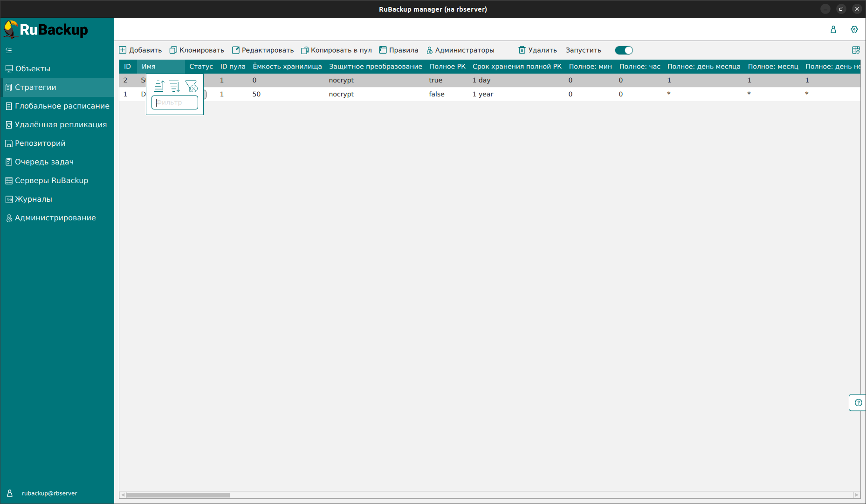Viewport: 866px width, 504px height.
Task: Toggle the switch next to Запустить
Action: 624,50
